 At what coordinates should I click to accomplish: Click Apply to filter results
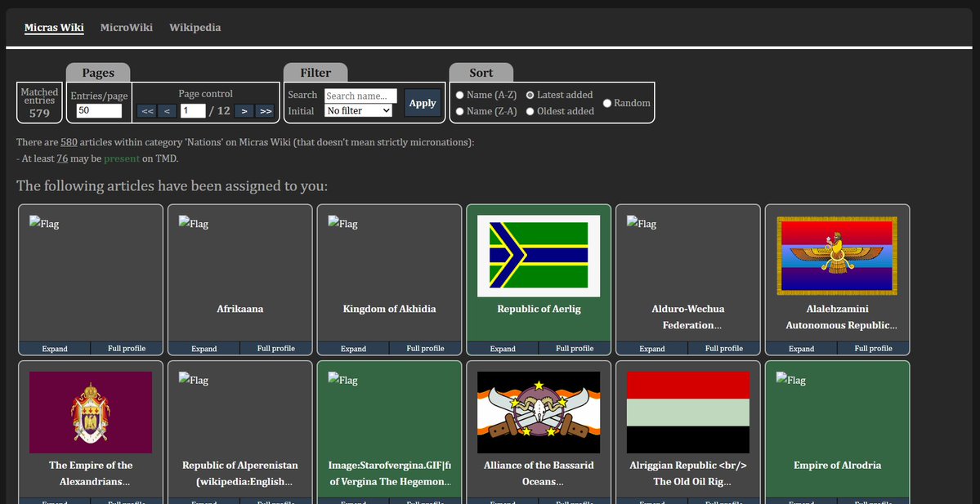422,103
